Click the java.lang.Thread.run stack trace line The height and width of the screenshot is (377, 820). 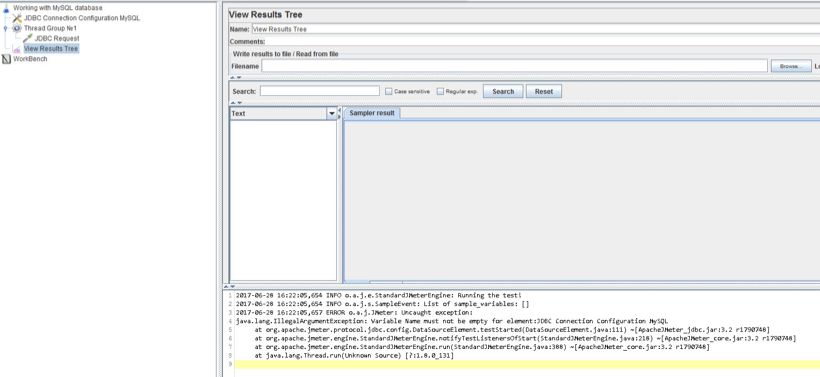(354, 356)
